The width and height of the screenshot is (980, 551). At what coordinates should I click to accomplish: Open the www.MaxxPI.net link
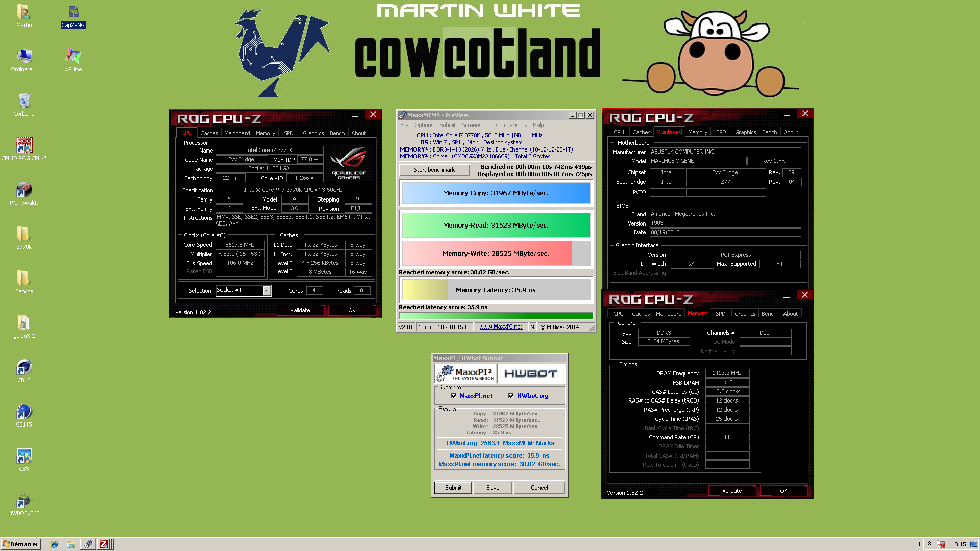click(501, 327)
